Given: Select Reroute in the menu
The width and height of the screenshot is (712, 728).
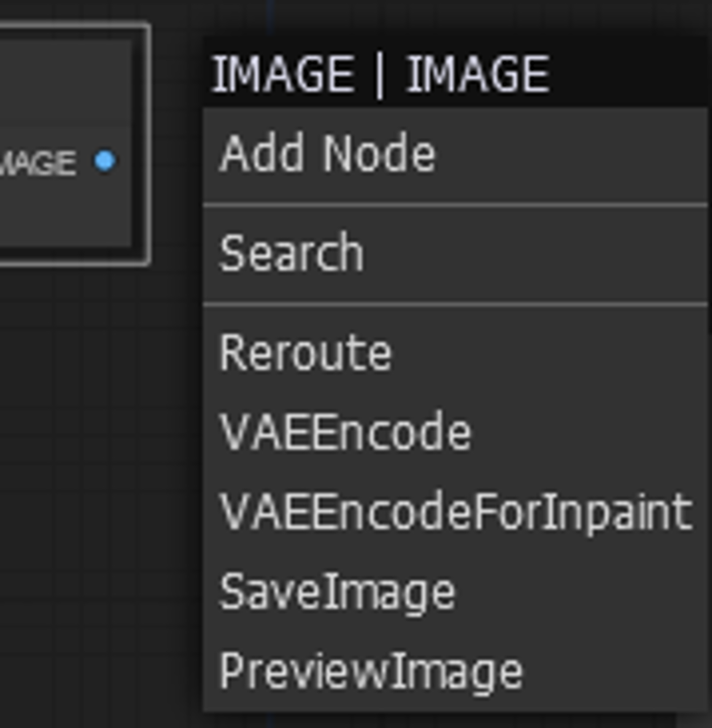Looking at the screenshot, I should pos(455,352).
